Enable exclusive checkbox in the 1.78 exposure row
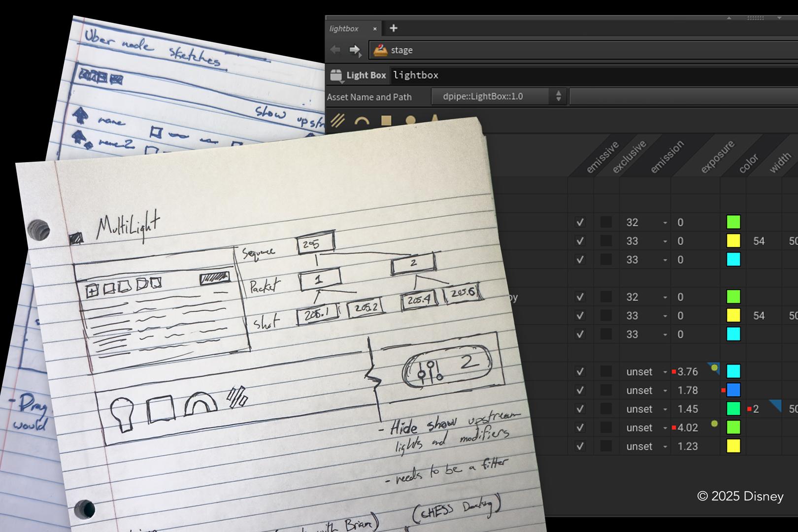798x532 pixels. coord(606,391)
